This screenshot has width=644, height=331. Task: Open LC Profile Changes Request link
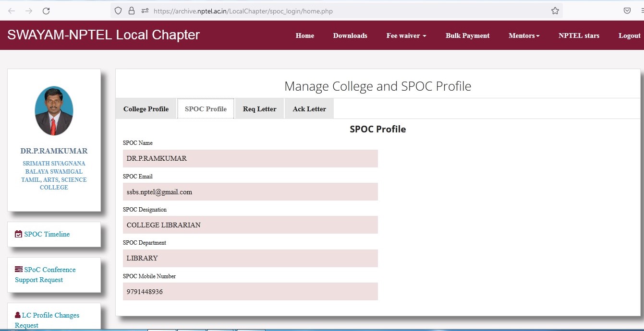pos(47,320)
